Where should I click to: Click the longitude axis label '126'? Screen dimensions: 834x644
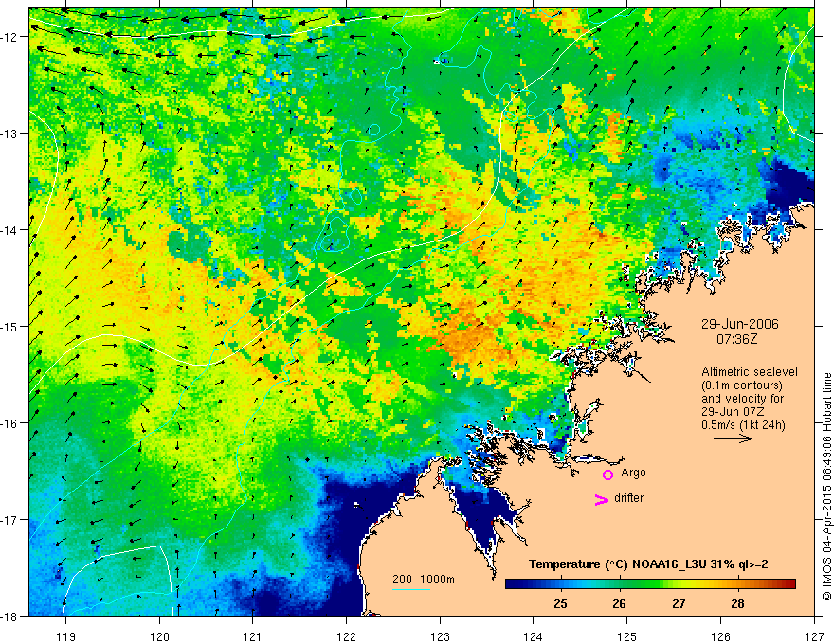coord(720,636)
